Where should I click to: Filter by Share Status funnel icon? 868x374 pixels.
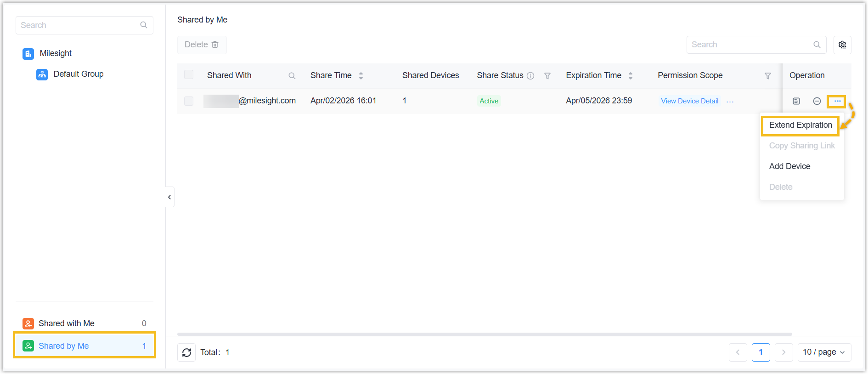pos(547,76)
